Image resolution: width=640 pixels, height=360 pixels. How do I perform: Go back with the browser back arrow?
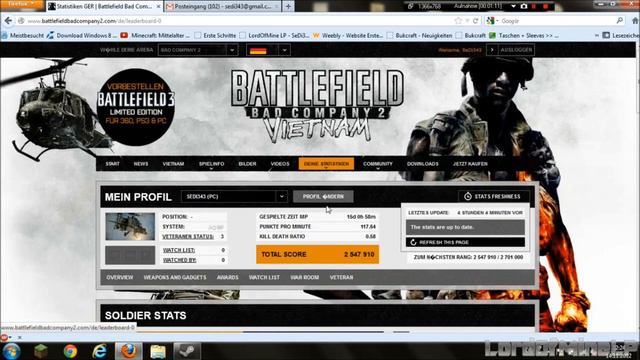pos(8,20)
